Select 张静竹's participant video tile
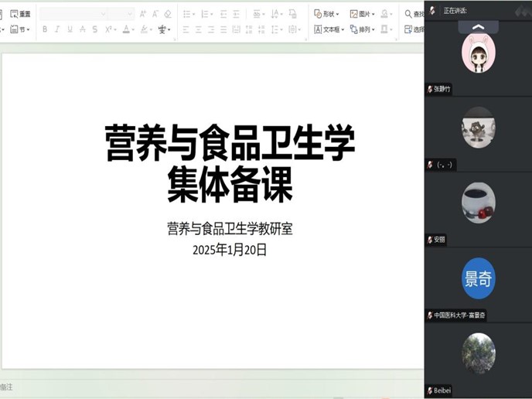This screenshot has height=399, width=532. pyautogui.click(x=478, y=54)
